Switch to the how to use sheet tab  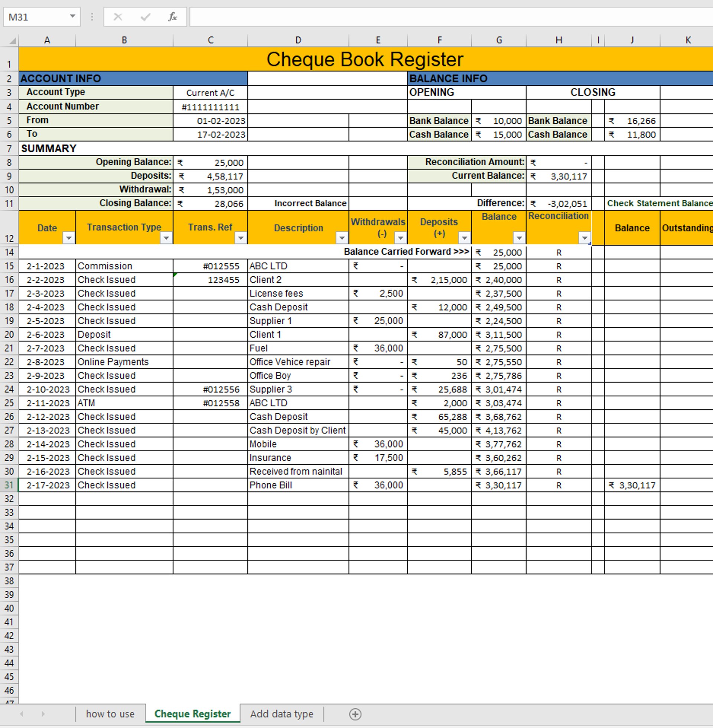(x=110, y=714)
